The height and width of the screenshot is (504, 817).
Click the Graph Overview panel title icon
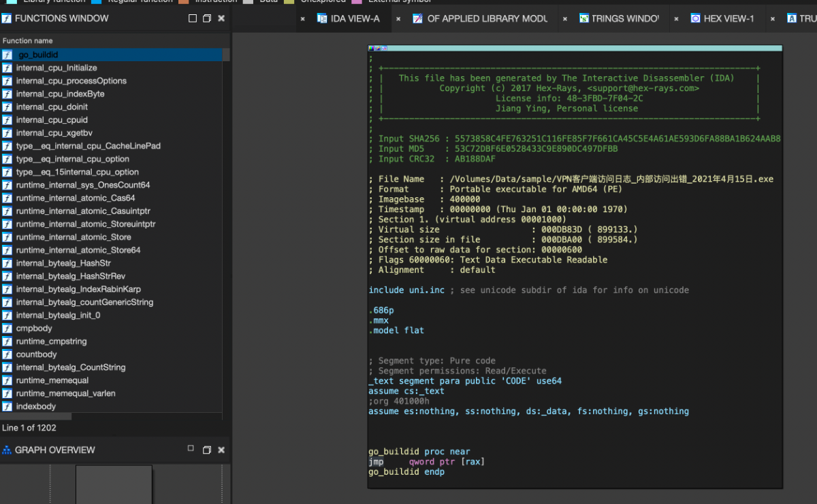tap(7, 450)
